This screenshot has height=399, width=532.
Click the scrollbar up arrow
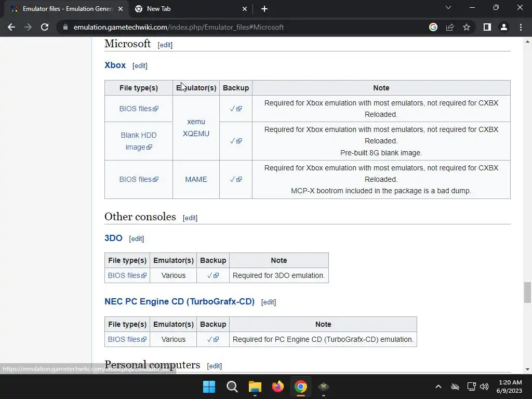click(x=527, y=42)
